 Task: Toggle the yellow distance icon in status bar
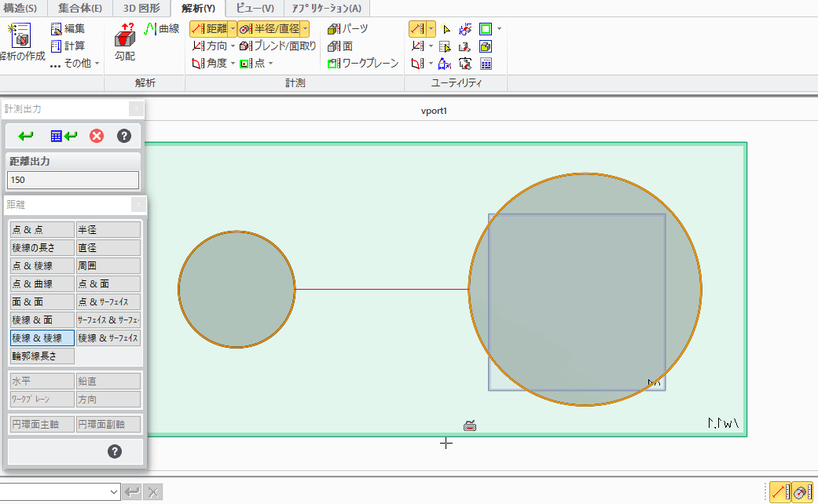point(780,491)
